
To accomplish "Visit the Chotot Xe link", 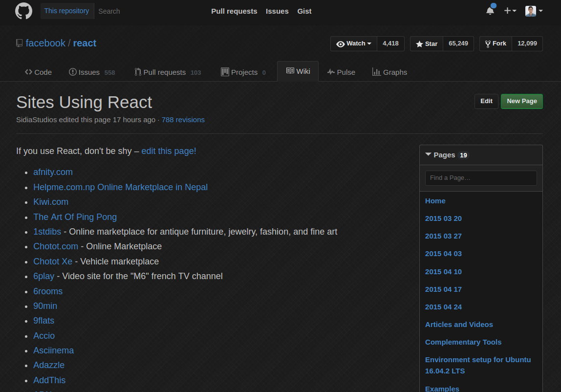I will pyautogui.click(x=53, y=261).
